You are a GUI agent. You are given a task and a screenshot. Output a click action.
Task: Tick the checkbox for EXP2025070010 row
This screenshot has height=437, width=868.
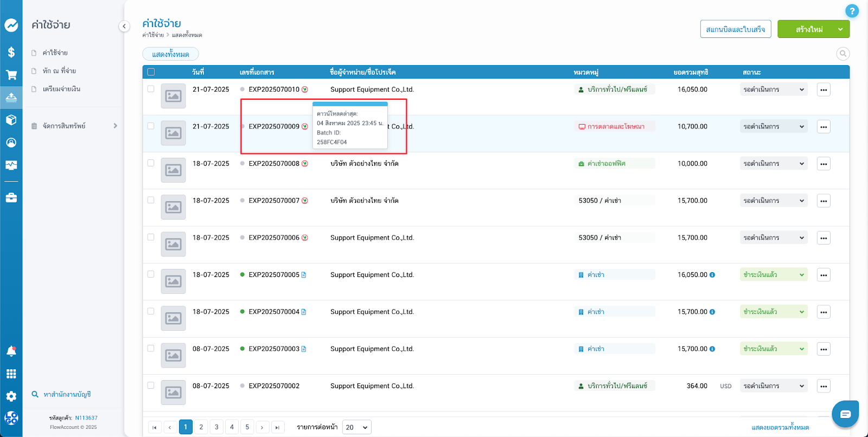(151, 89)
